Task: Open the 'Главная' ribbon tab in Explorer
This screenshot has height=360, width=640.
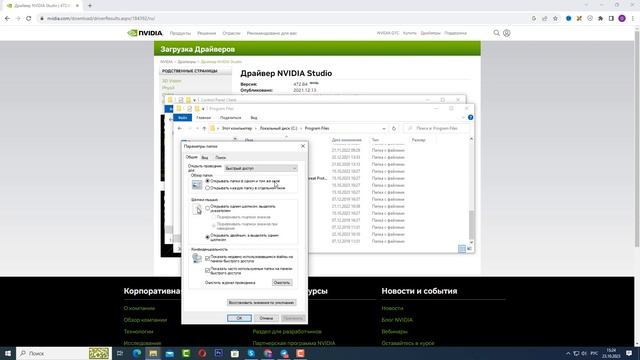Action: [x=203, y=118]
